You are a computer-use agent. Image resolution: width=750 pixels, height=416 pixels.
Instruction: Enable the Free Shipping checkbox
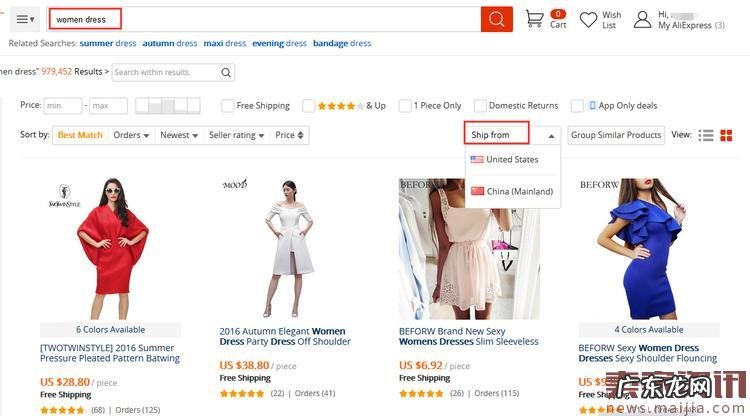coord(229,105)
